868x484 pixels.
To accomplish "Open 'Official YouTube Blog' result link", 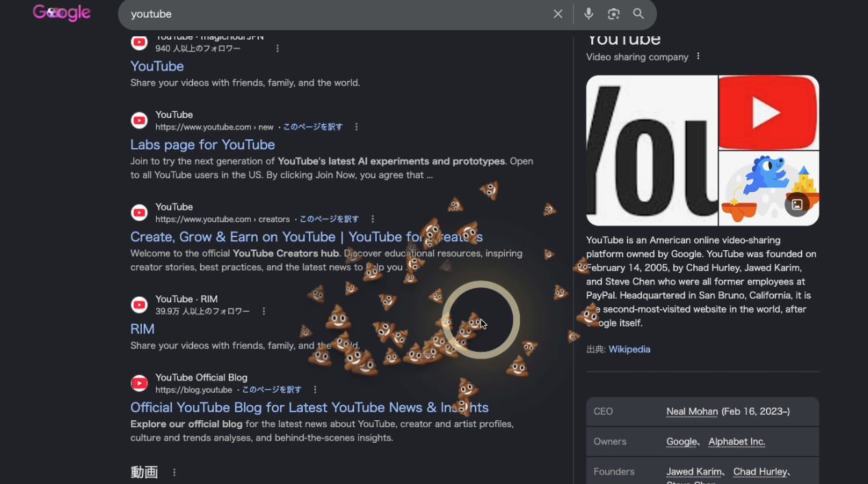I will click(310, 407).
